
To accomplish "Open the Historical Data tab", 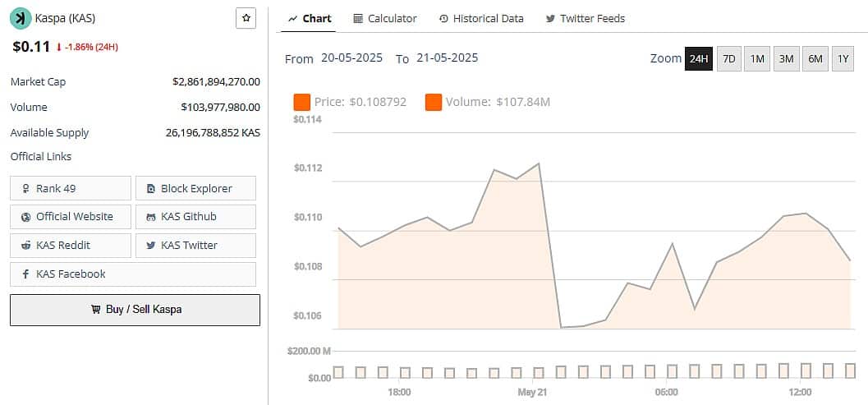I will click(481, 18).
